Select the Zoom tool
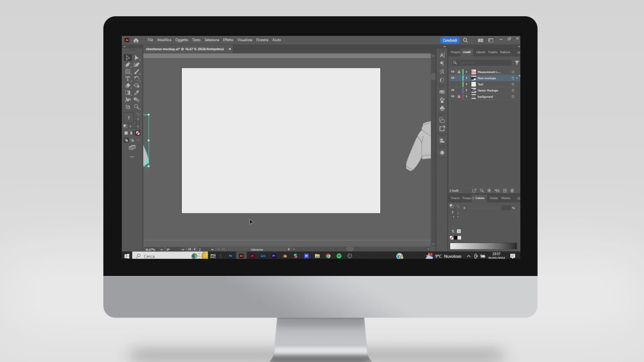The height and width of the screenshot is (362, 644). [137, 107]
